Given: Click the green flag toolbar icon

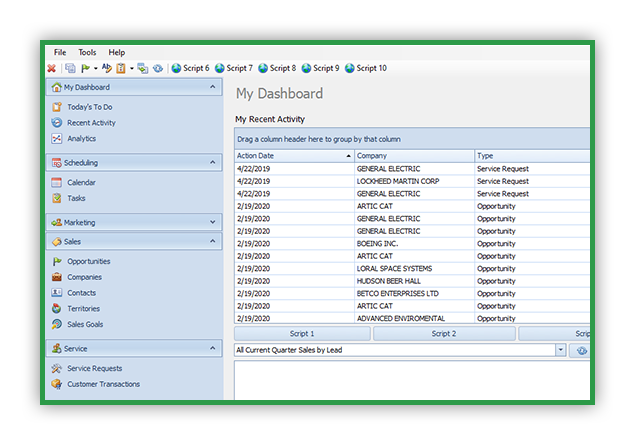Looking at the screenshot, I should point(85,68).
